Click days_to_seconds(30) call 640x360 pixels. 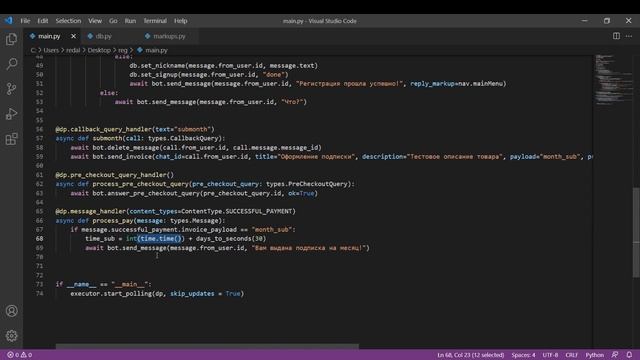[x=231, y=239]
